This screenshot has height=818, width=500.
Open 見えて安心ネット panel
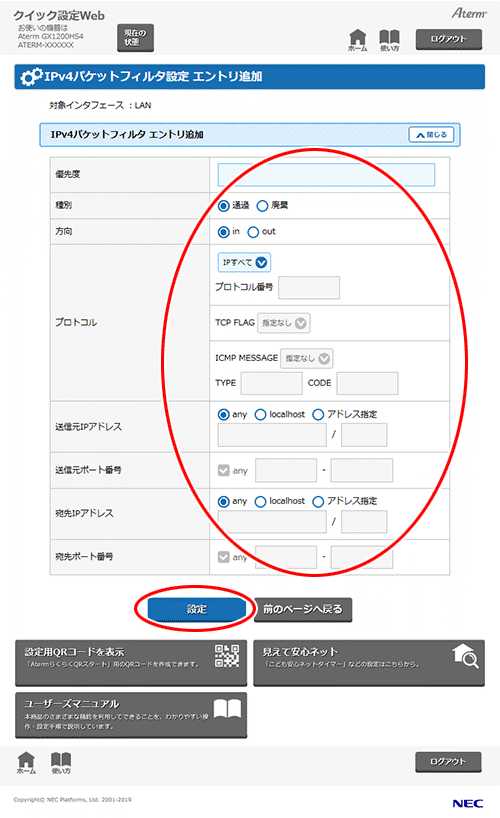pyautogui.click(x=369, y=663)
